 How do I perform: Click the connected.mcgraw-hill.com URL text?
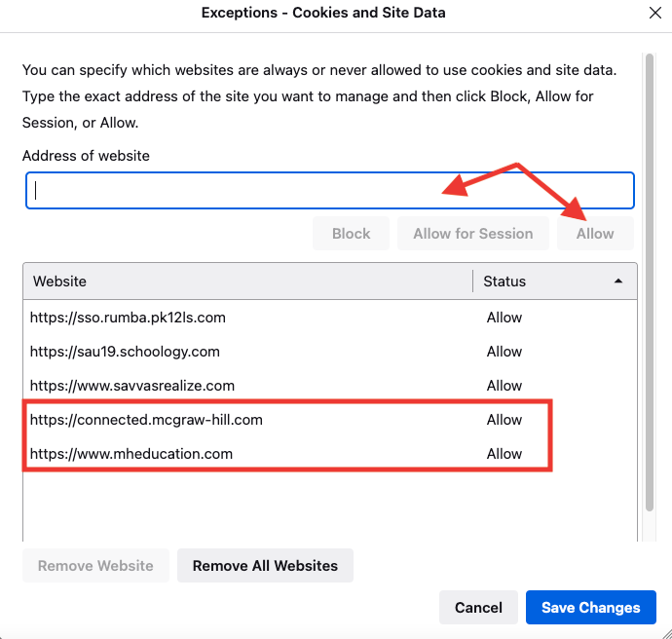click(146, 420)
